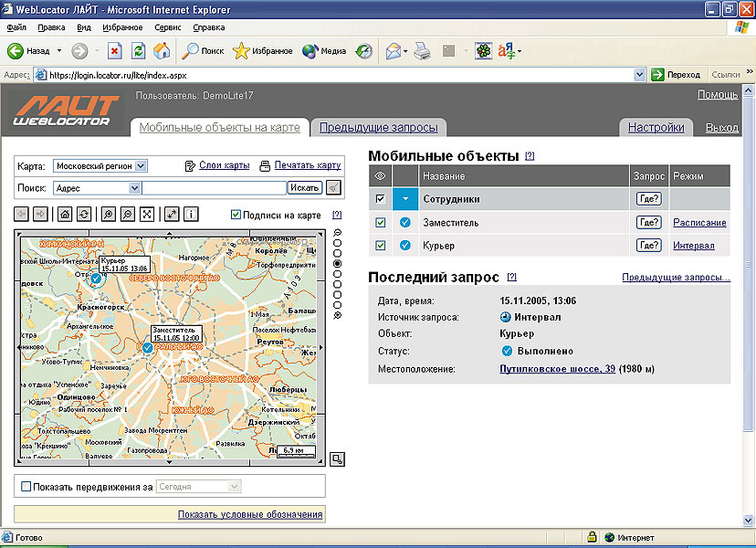
Task: Switch to Предыдущие запросы tab
Action: (379, 127)
